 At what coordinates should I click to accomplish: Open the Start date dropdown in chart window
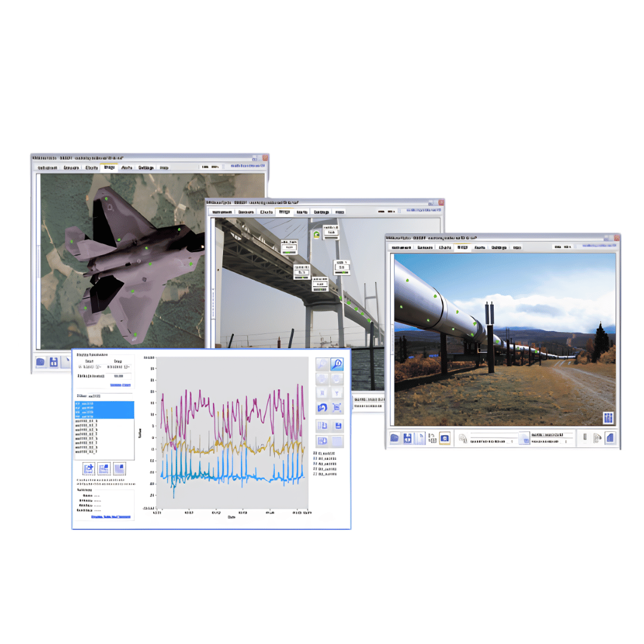tap(90, 367)
